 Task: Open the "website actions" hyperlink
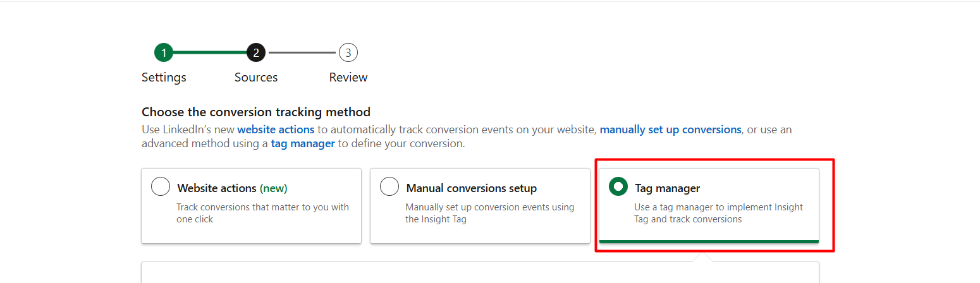[276, 129]
